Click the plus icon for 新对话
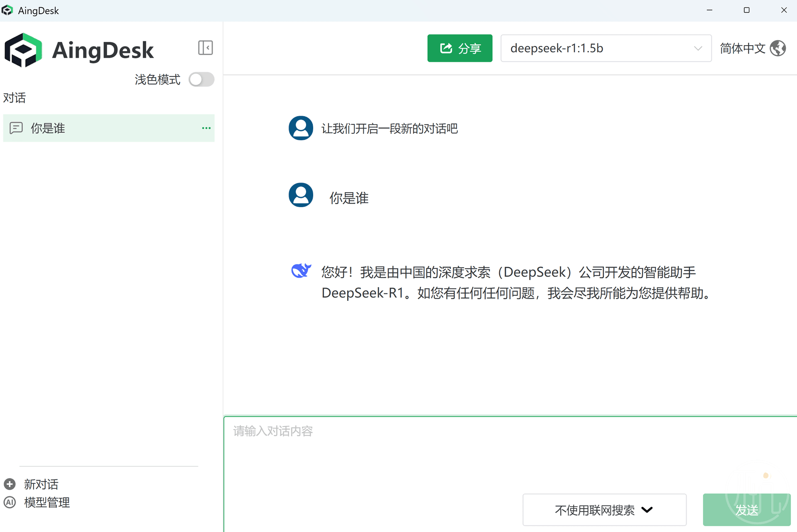This screenshot has width=797, height=532. [10, 484]
